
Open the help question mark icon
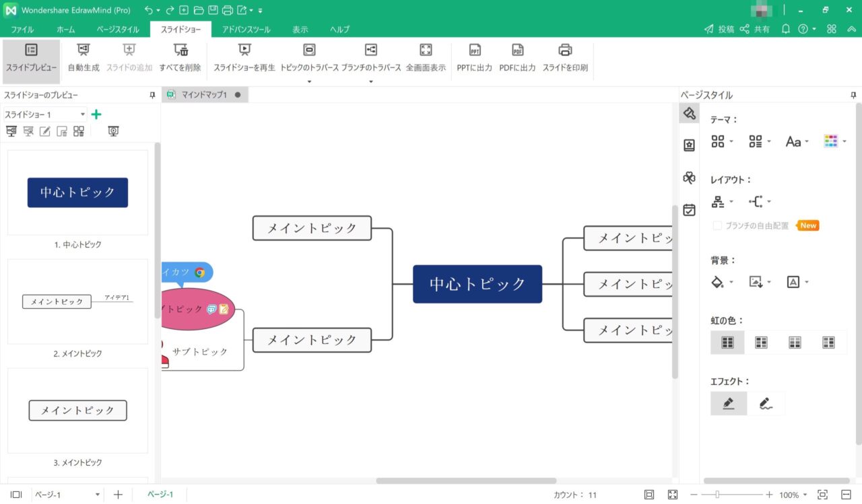[803, 29]
